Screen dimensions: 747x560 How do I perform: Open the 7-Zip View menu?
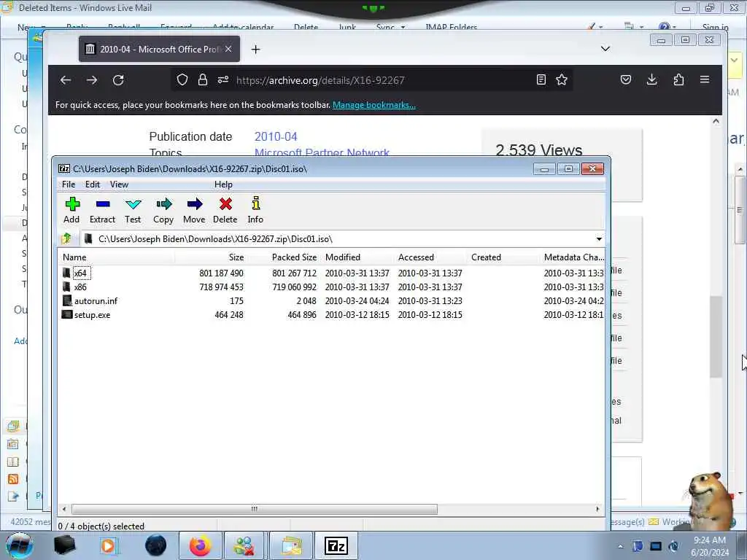click(119, 184)
